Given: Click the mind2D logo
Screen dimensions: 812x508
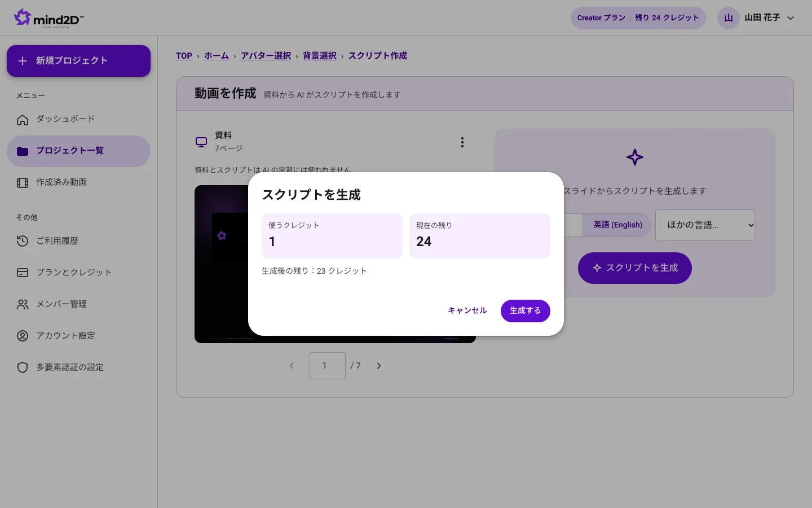Looking at the screenshot, I should click(49, 18).
